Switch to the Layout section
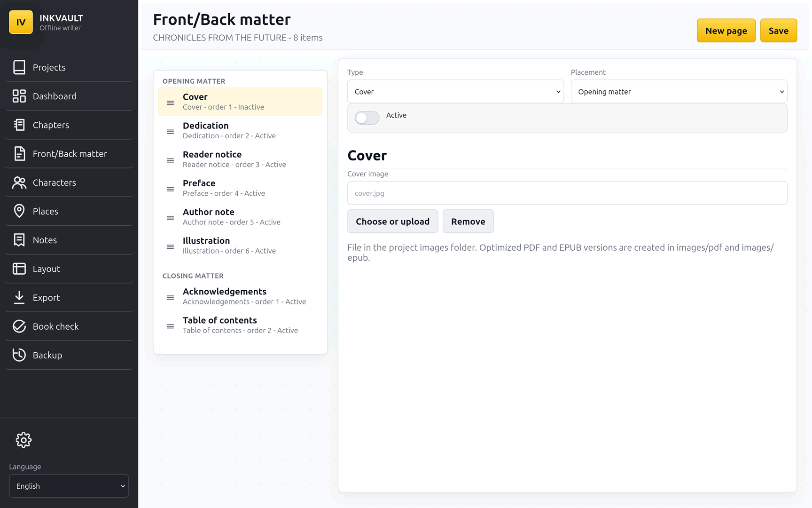Screen dimensions: 812x508 pyautogui.click(x=69, y=269)
